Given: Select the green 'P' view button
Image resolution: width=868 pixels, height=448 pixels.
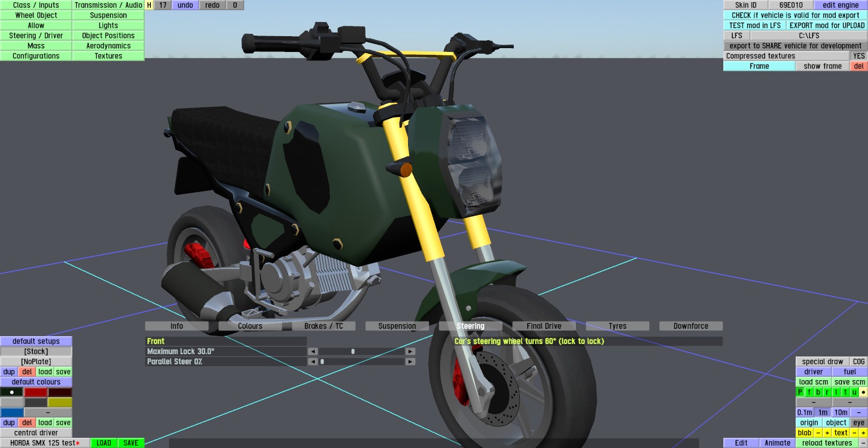Looking at the screenshot, I should [800, 392].
